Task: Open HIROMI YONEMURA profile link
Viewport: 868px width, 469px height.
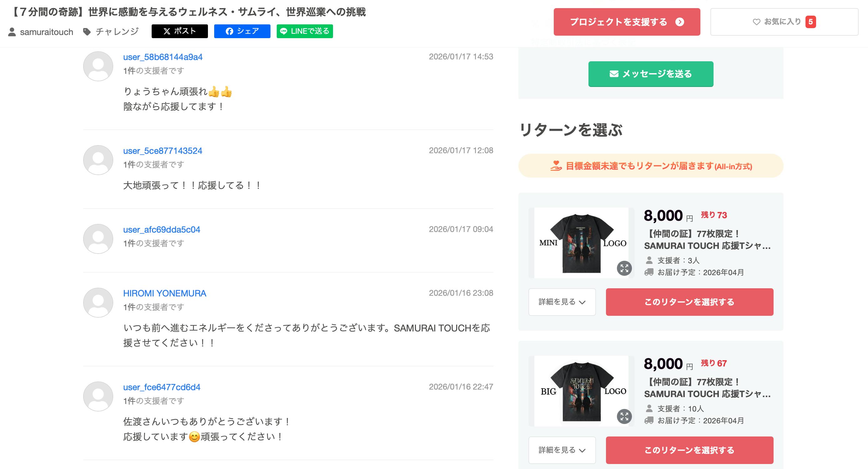Action: tap(164, 294)
